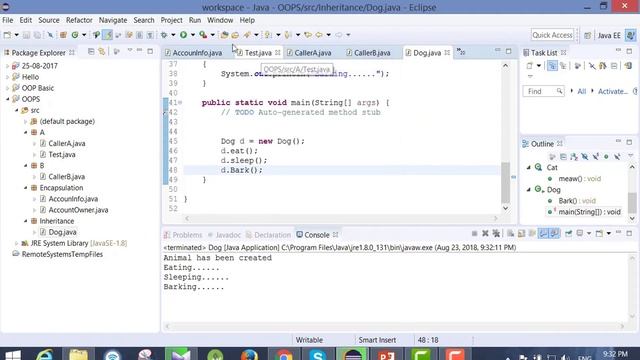Toggle Categorized view in Task List
Viewport: 640px width, 360px height.
(x=552, y=66)
